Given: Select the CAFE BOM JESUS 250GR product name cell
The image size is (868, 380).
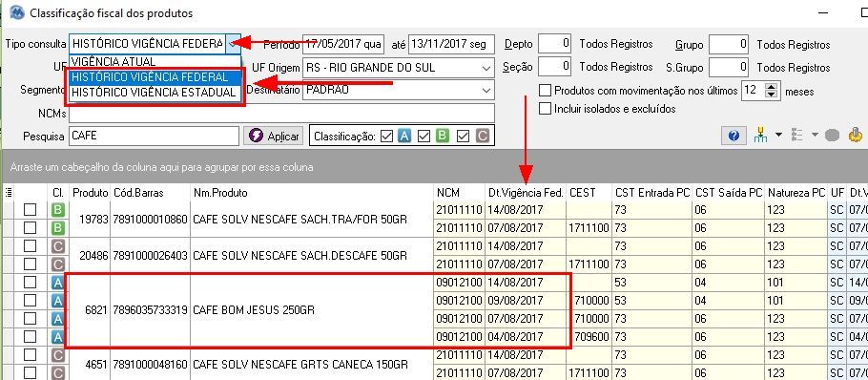Looking at the screenshot, I should (x=312, y=309).
